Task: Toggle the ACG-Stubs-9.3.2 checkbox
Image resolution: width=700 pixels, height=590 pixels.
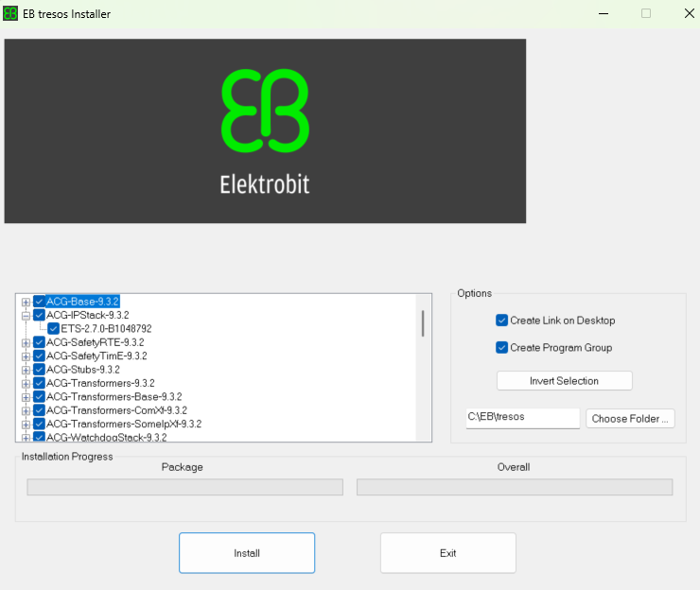Action: click(x=39, y=370)
